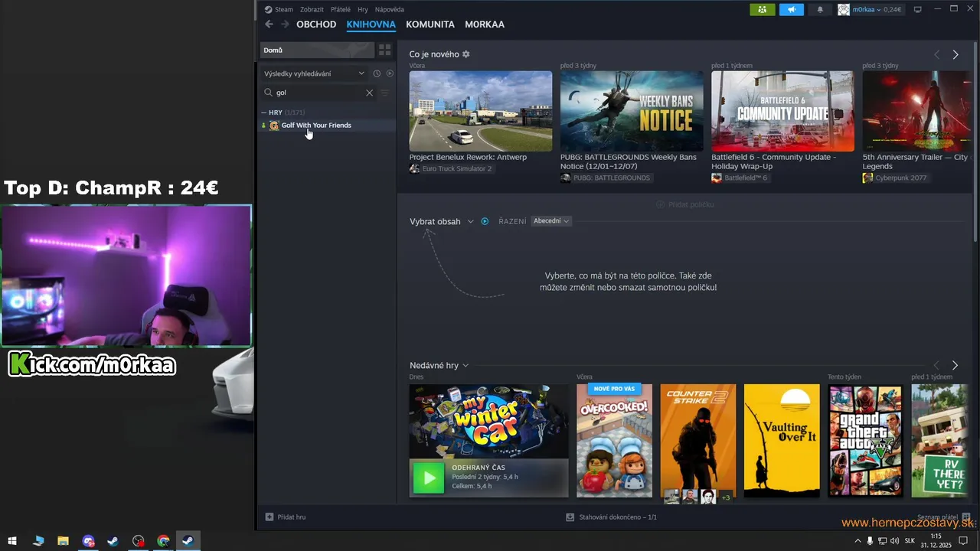Open File Explorer from the taskbar

point(63,541)
